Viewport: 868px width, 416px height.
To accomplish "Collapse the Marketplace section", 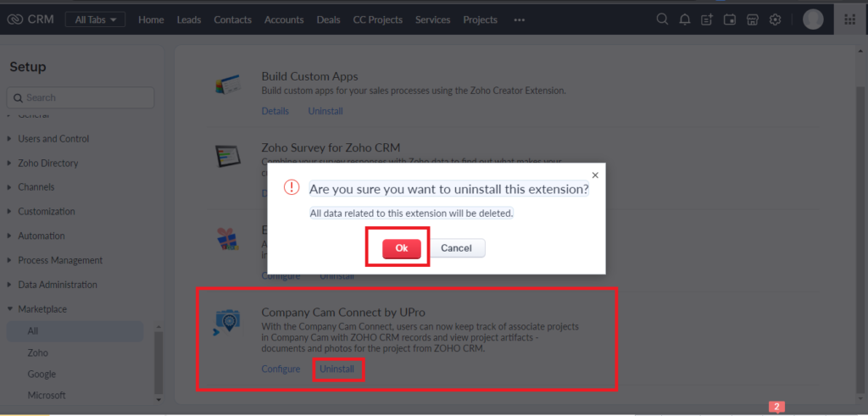I will pos(42,309).
